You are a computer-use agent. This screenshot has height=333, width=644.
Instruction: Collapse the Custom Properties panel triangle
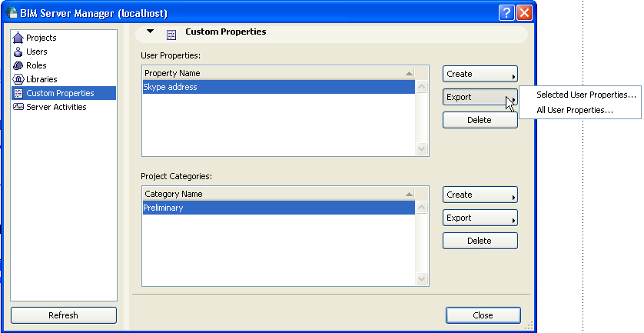click(151, 32)
